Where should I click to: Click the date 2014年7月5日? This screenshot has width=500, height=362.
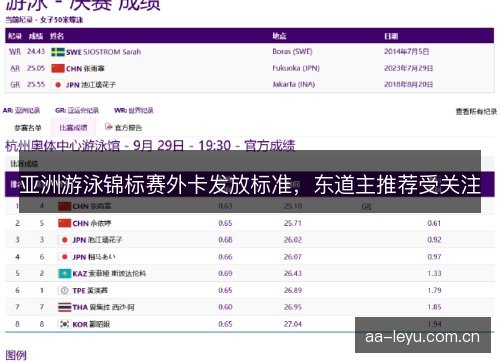coord(406,52)
